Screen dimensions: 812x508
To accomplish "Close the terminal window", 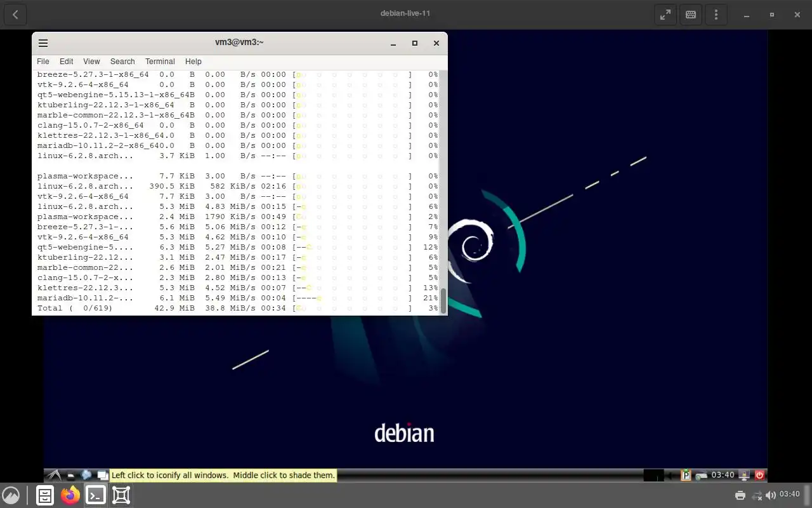I will 436,43.
